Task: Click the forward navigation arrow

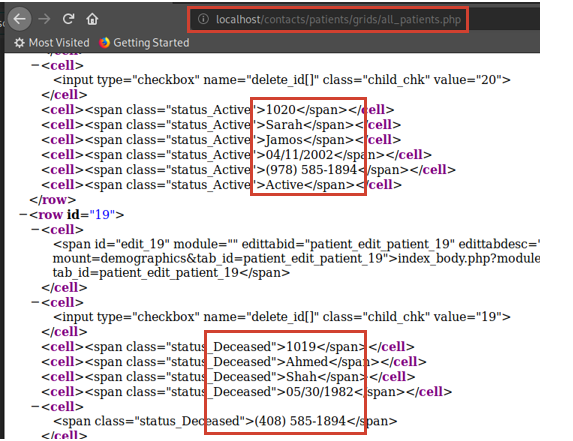Action: pos(44,19)
